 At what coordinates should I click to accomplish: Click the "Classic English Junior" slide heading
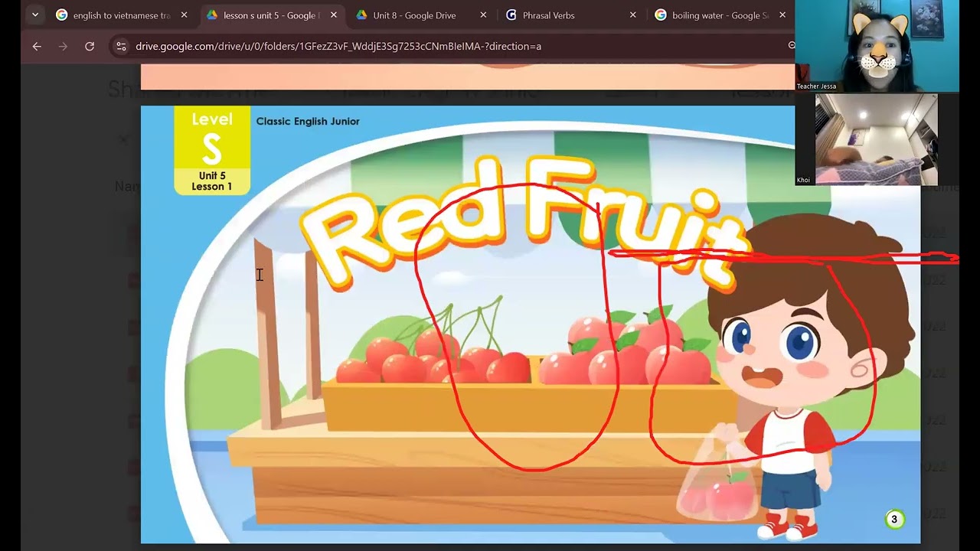(x=308, y=121)
